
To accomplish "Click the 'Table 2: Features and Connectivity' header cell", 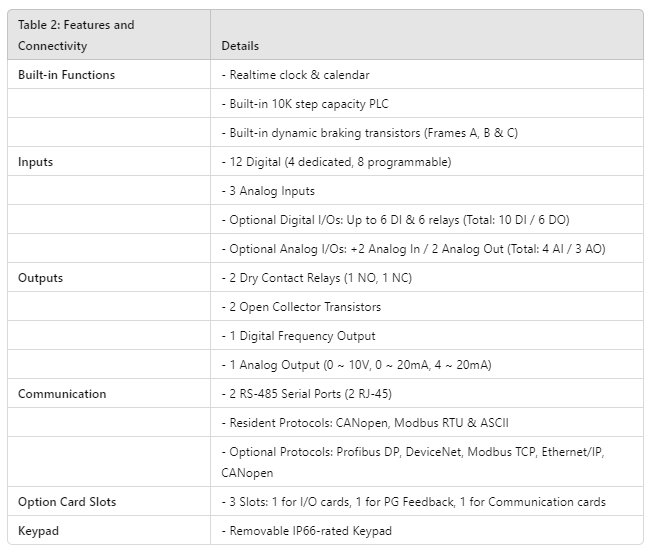I will [x=76, y=35].
